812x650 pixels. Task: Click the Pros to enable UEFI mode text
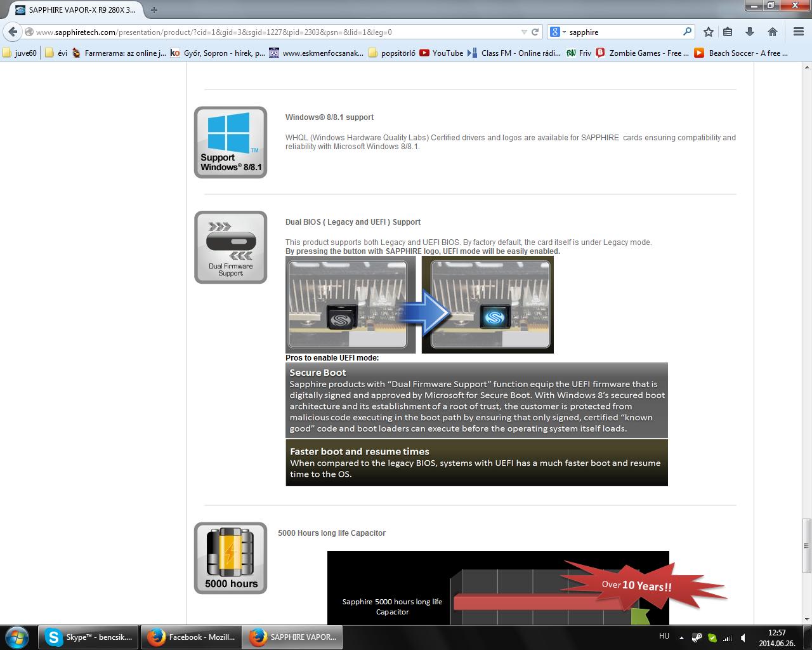click(332, 358)
